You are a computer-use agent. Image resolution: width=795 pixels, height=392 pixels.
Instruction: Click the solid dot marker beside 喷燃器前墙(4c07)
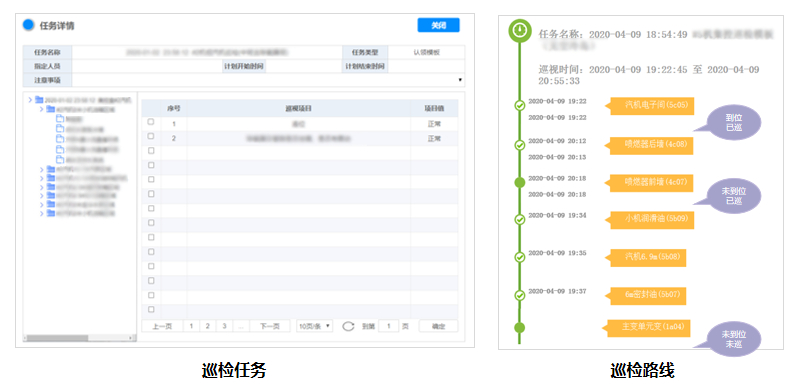[520, 183]
